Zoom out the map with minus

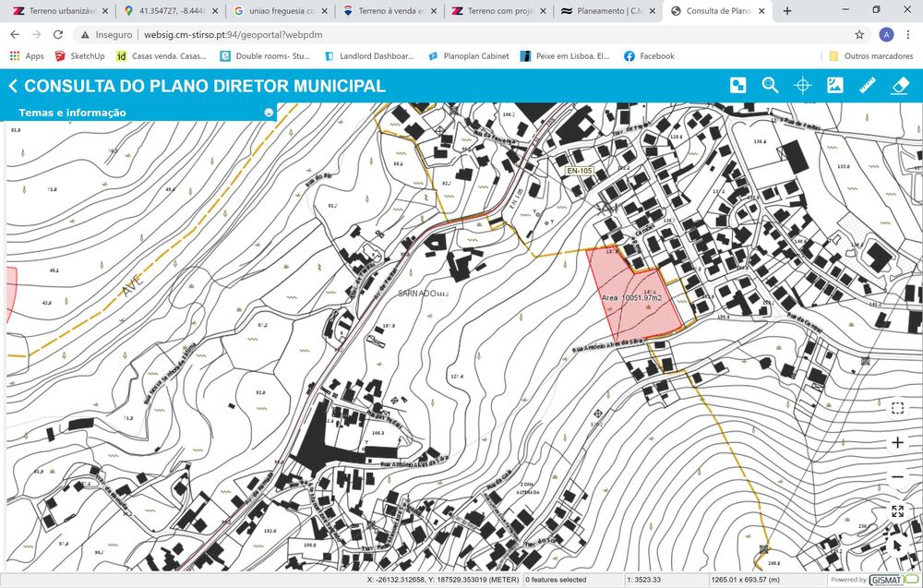pyautogui.click(x=897, y=476)
